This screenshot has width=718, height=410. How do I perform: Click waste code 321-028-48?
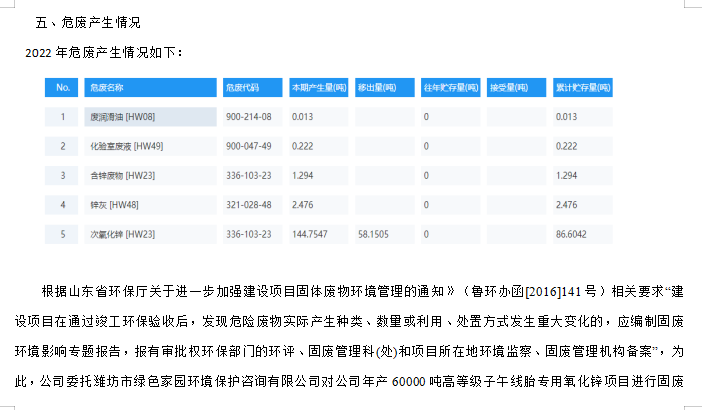click(248, 205)
